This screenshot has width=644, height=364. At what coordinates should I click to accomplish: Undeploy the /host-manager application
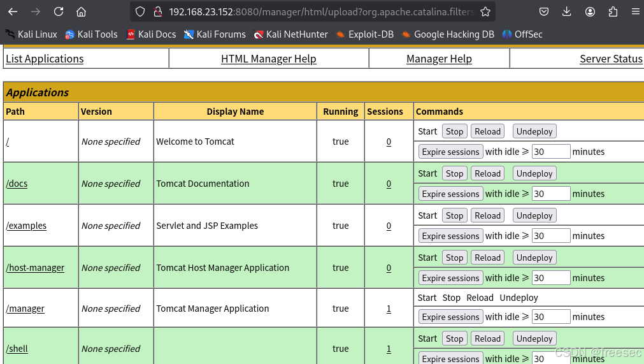tap(534, 258)
